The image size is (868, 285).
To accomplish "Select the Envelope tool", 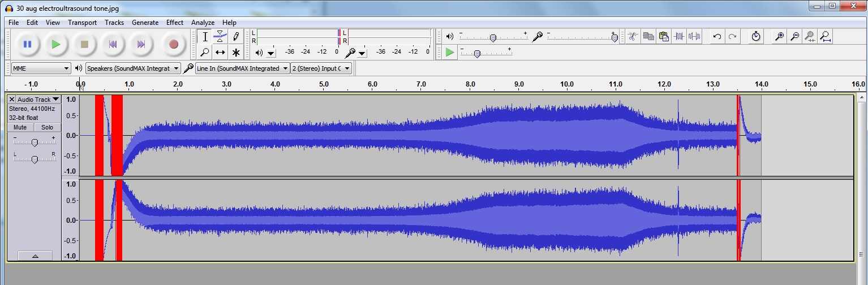I will pos(221,37).
